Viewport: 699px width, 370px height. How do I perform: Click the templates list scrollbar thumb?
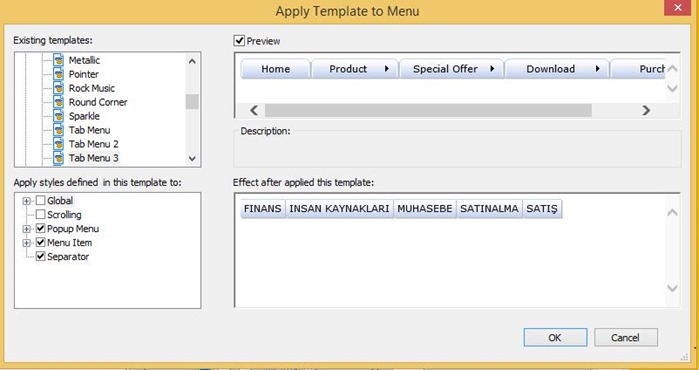(192, 101)
